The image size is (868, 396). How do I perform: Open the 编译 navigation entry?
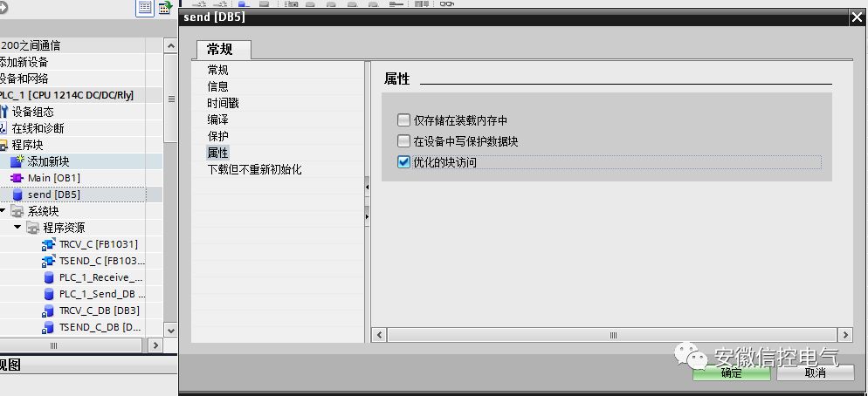click(218, 120)
